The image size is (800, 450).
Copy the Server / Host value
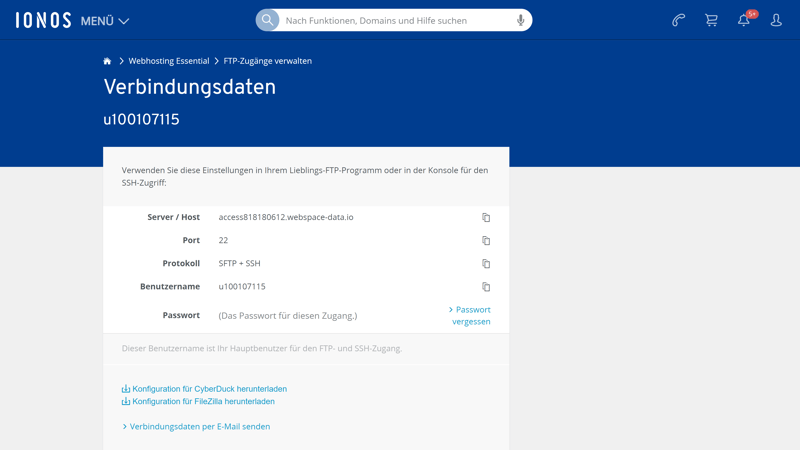click(486, 218)
